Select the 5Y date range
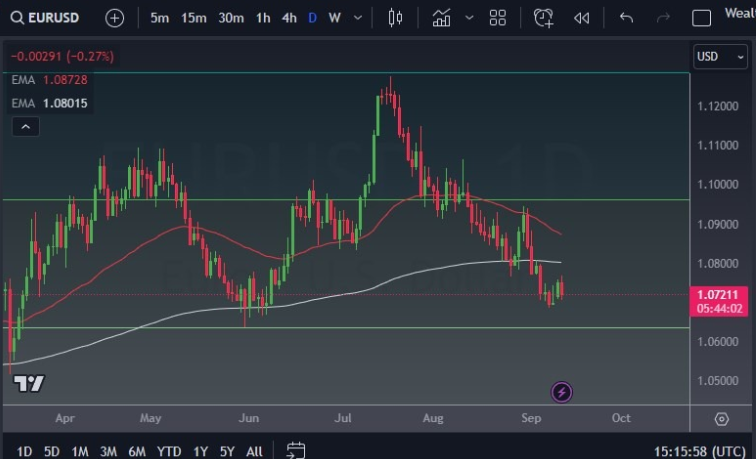This screenshot has height=459, width=756. tap(227, 450)
